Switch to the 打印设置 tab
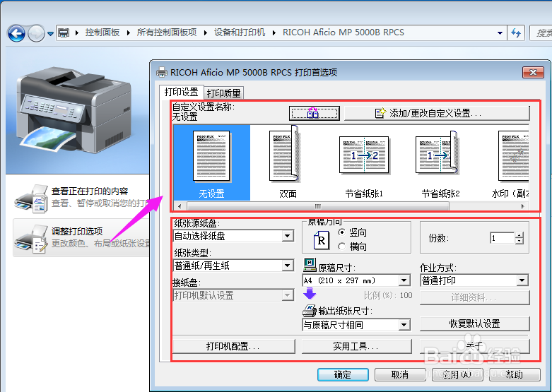 [x=182, y=92]
